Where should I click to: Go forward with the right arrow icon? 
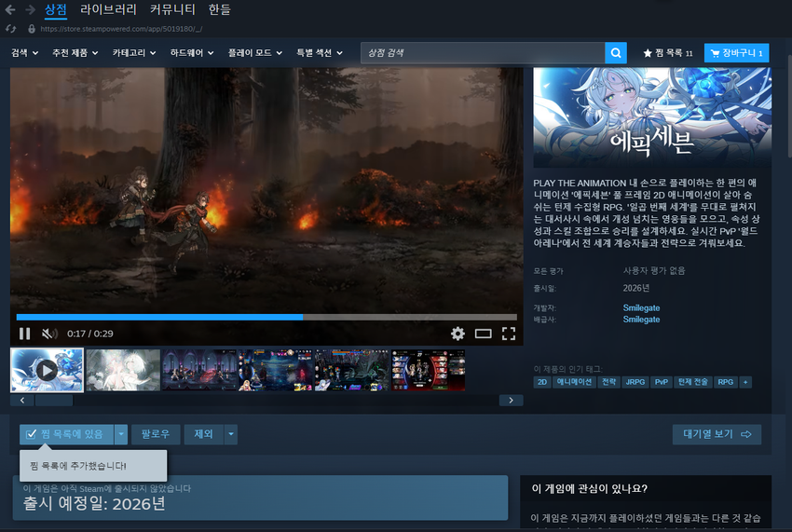(30, 9)
